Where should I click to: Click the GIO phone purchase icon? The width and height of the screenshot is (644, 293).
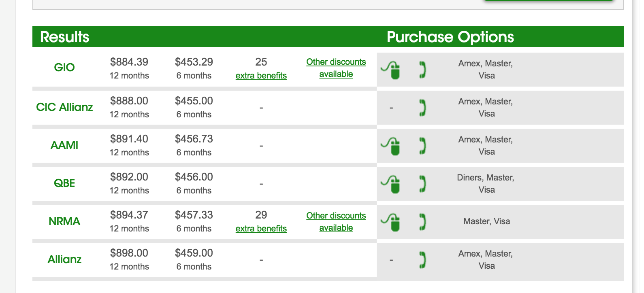422,70
